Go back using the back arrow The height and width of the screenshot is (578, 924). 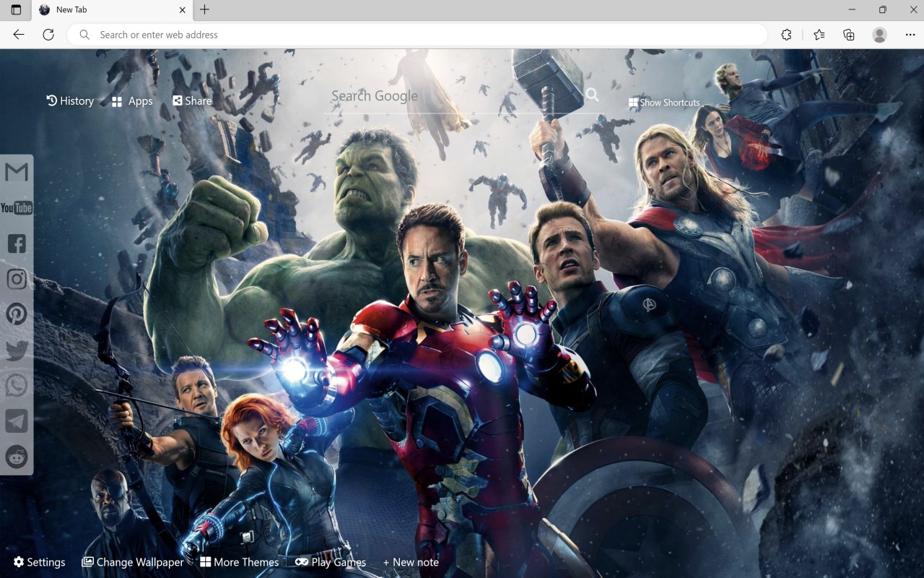tap(19, 35)
